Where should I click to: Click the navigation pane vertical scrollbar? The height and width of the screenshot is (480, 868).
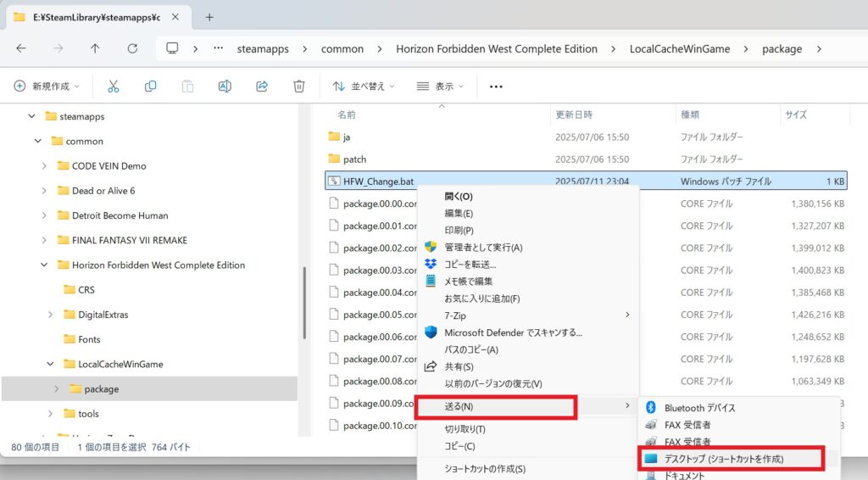tap(304, 303)
